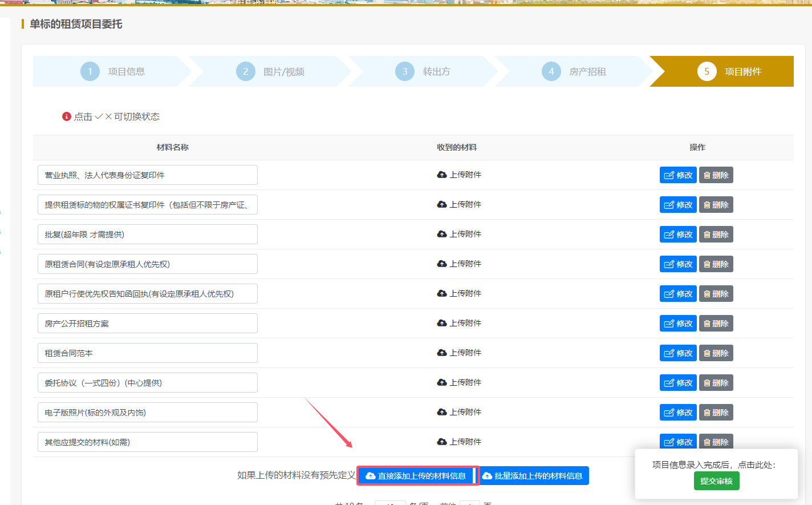The height and width of the screenshot is (505, 812).
Task: Open step 3 转出方
Action: tap(423, 71)
